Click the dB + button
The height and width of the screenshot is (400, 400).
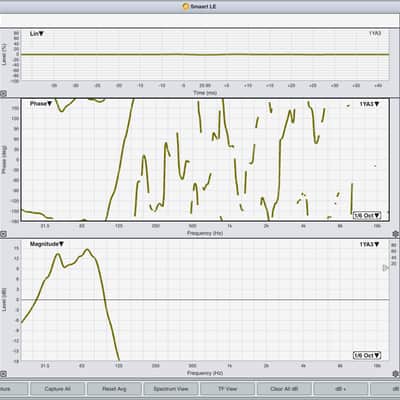[x=341, y=389]
